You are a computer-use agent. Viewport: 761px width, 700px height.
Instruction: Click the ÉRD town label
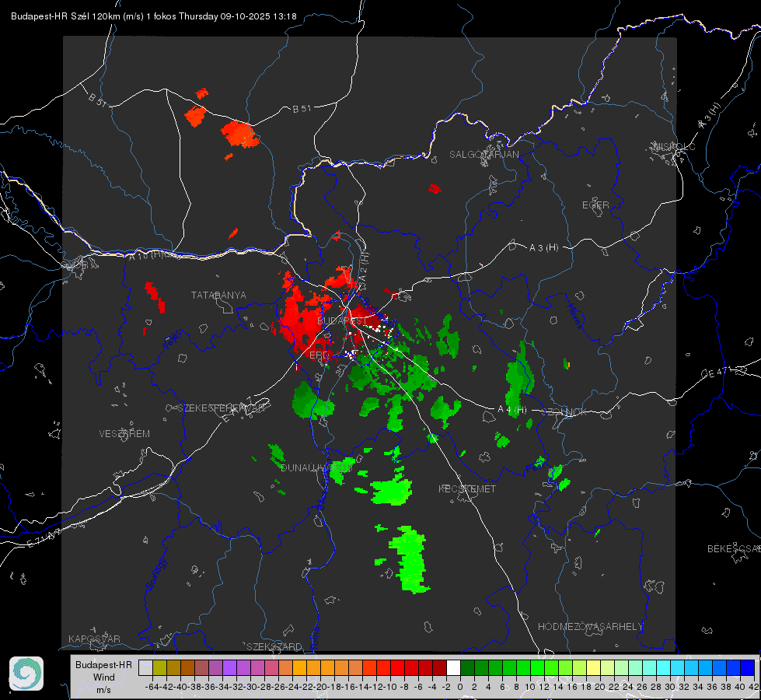(x=319, y=355)
